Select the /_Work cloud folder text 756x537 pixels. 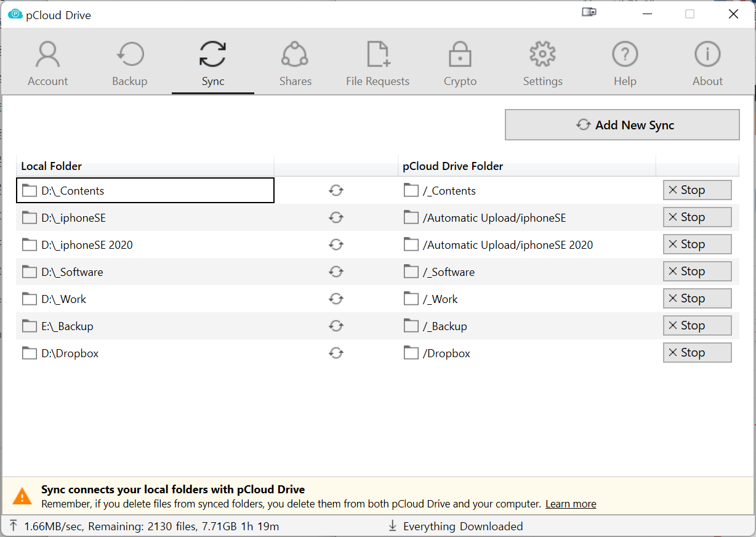coord(440,299)
